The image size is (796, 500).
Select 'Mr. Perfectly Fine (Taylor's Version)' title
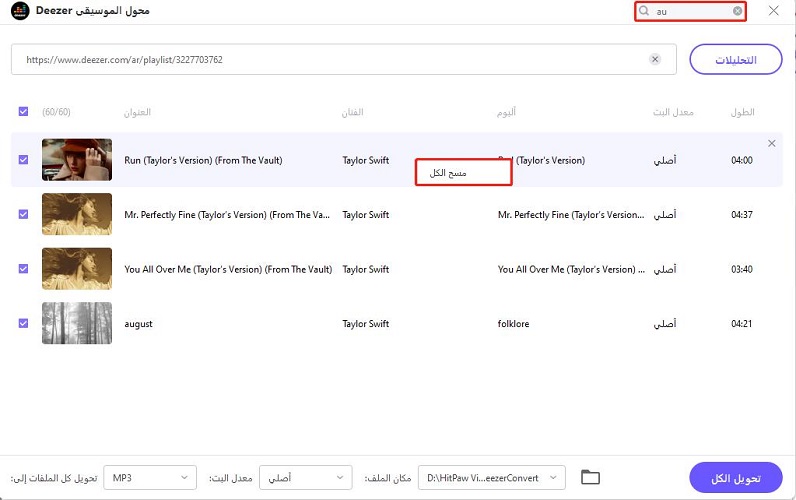(x=227, y=215)
